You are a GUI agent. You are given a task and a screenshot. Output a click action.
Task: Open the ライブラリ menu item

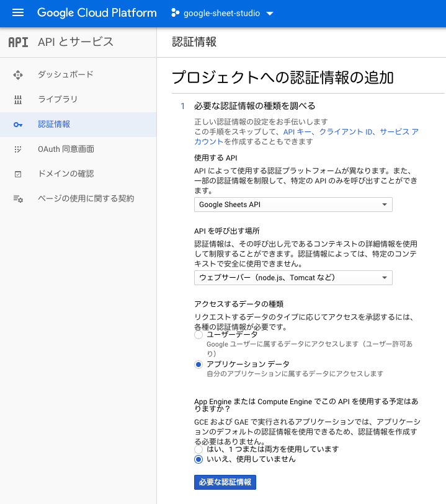click(78, 99)
